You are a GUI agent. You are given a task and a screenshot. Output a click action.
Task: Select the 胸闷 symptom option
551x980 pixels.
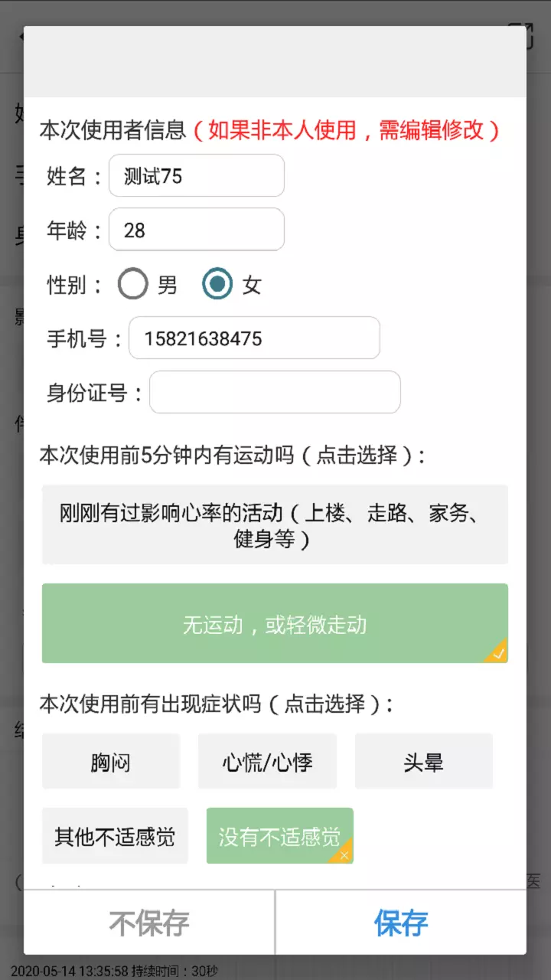[111, 761]
